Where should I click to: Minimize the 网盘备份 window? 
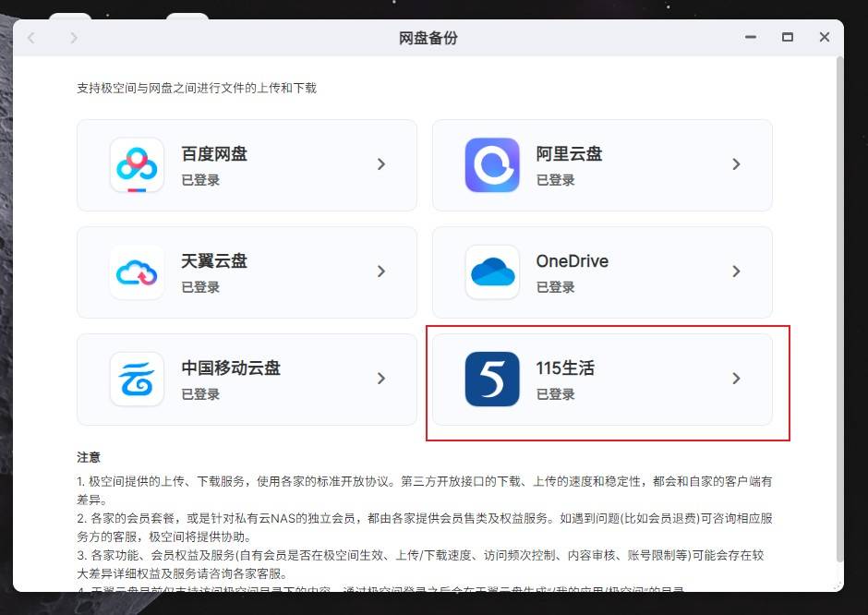pyautogui.click(x=751, y=37)
